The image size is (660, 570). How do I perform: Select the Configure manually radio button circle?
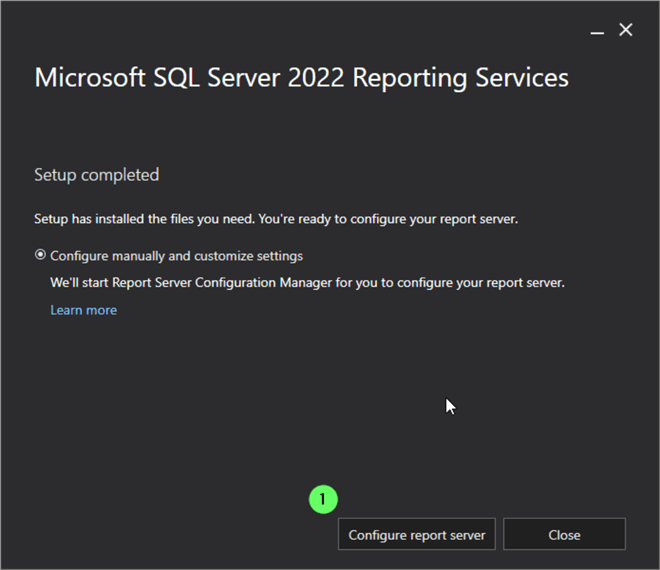(x=40, y=255)
